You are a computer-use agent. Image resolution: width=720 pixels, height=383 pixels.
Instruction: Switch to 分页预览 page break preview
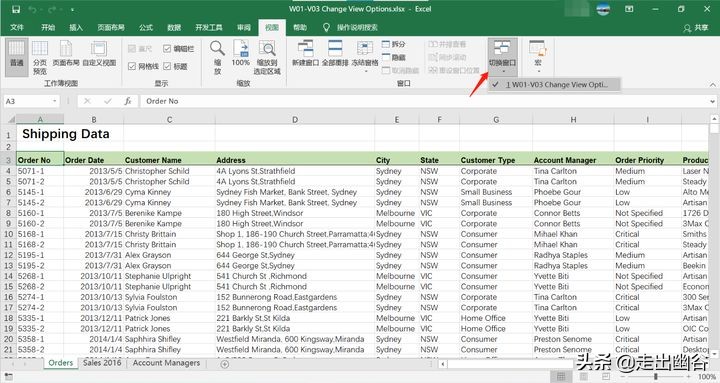[x=40, y=57]
